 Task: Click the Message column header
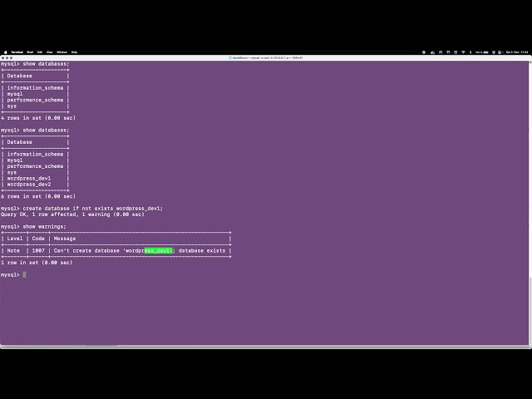tap(65, 239)
